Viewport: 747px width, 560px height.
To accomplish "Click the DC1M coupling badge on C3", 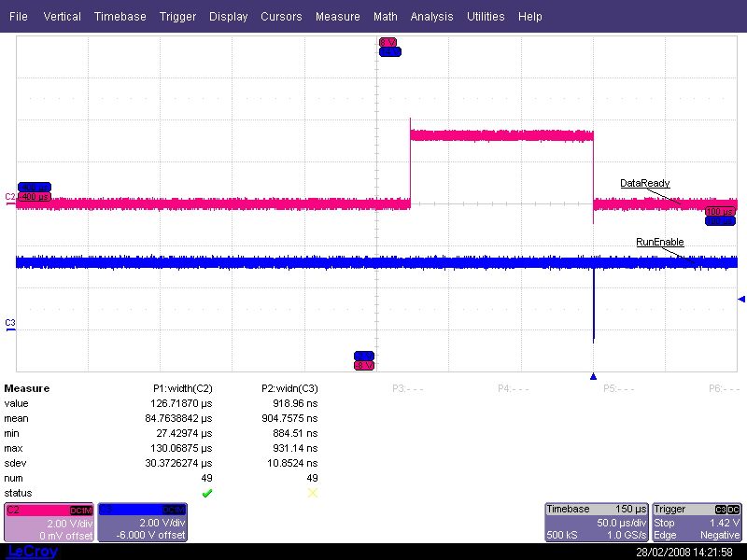I will (x=174, y=511).
